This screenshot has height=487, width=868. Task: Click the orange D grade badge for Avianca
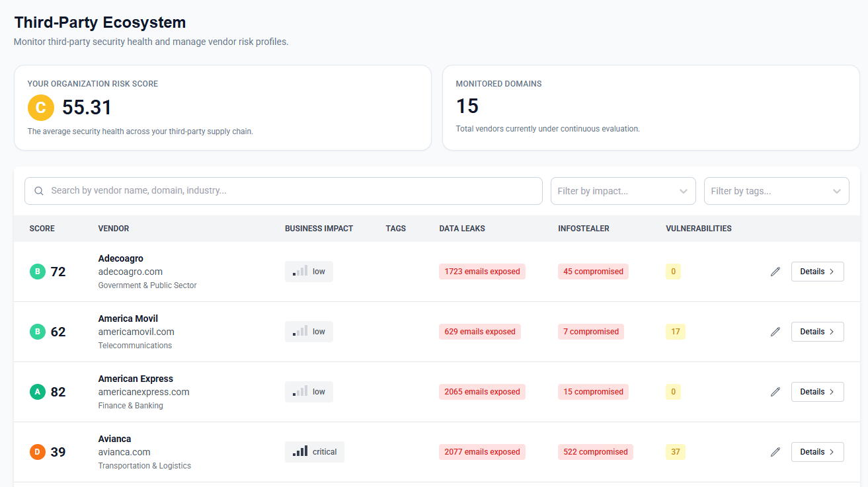click(x=38, y=452)
